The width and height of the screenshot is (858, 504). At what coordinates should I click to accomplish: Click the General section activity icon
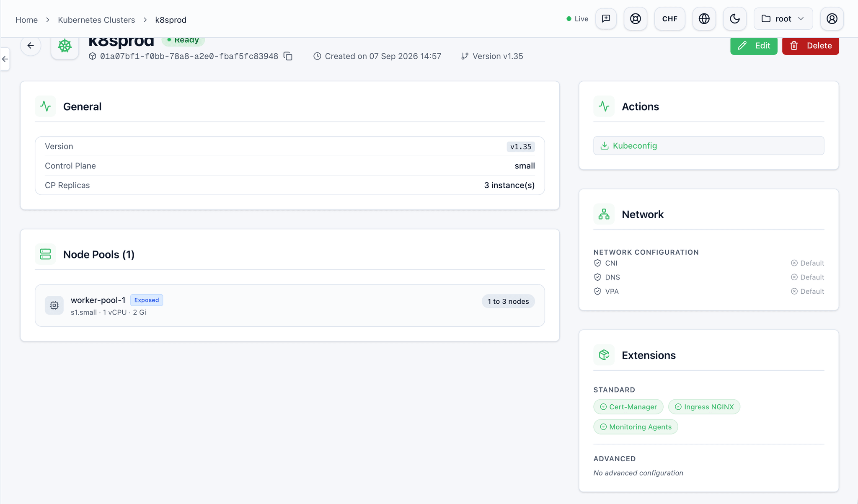[x=45, y=106]
